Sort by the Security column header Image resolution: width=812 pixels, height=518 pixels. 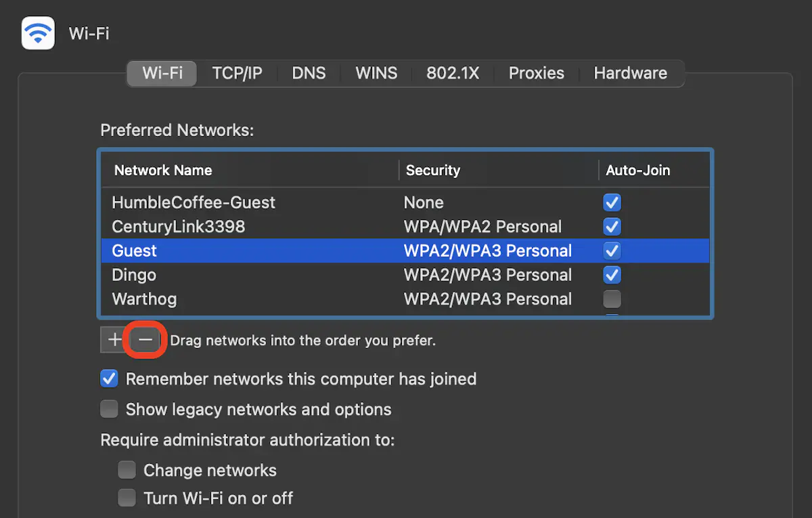(x=433, y=171)
